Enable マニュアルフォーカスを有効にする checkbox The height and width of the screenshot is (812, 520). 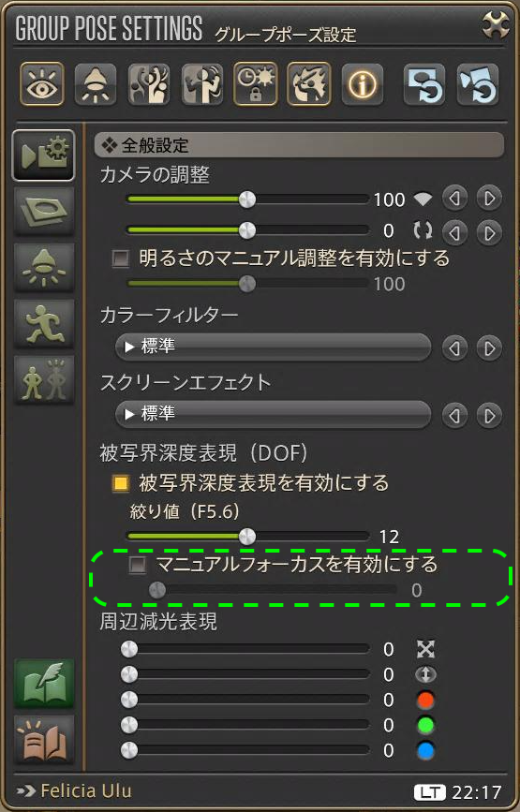coord(137,565)
